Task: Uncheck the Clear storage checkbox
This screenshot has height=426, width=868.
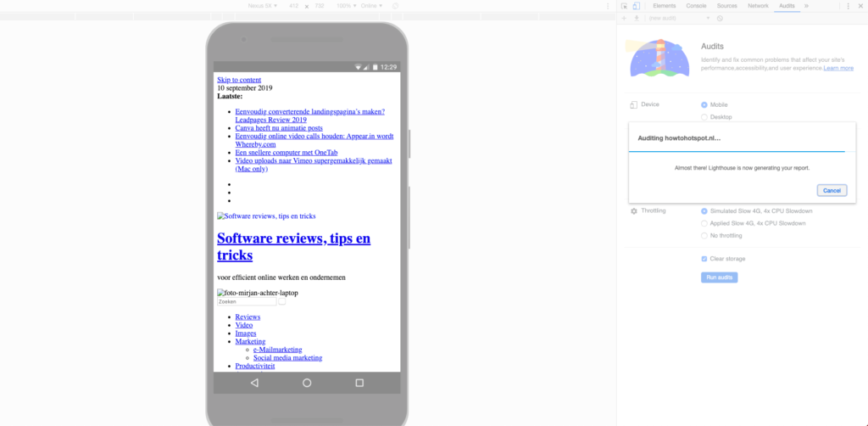Action: (704, 259)
